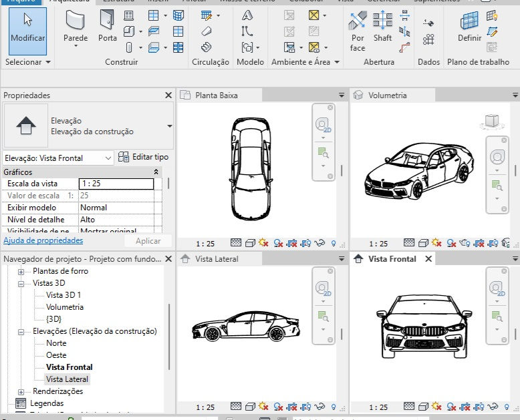Click the 1 : 25 scale in Planta Baixa
This screenshot has height=420, width=520.
tap(205, 244)
